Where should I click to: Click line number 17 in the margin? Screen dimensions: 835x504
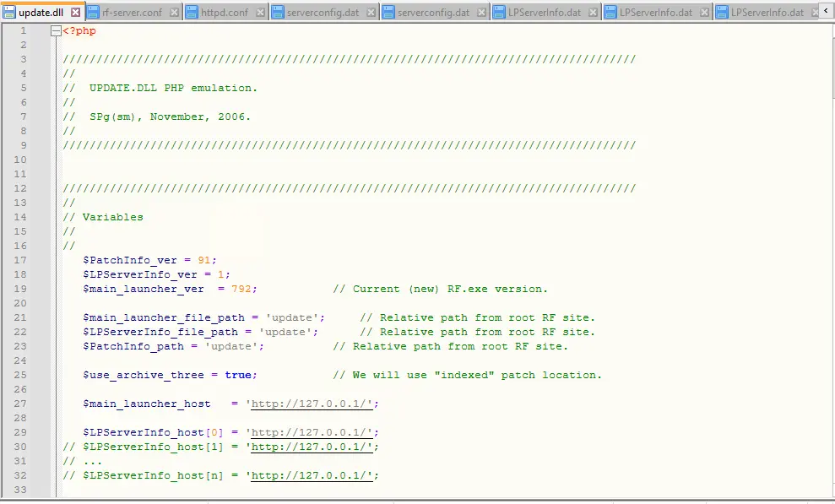pyautogui.click(x=20, y=260)
